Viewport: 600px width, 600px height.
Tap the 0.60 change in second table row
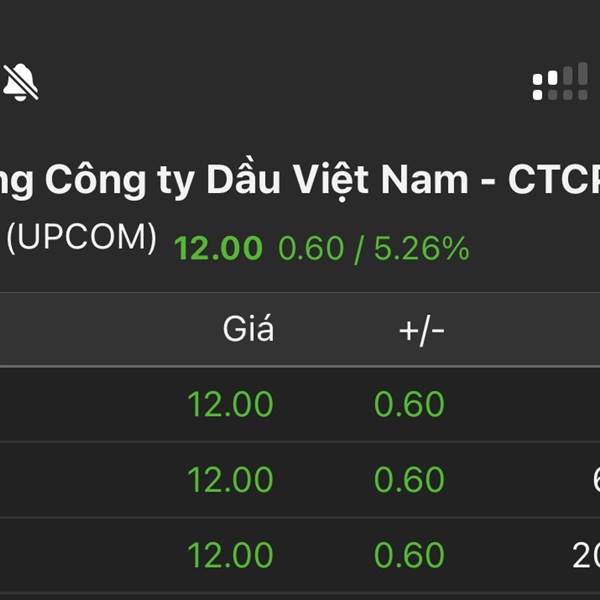click(409, 480)
